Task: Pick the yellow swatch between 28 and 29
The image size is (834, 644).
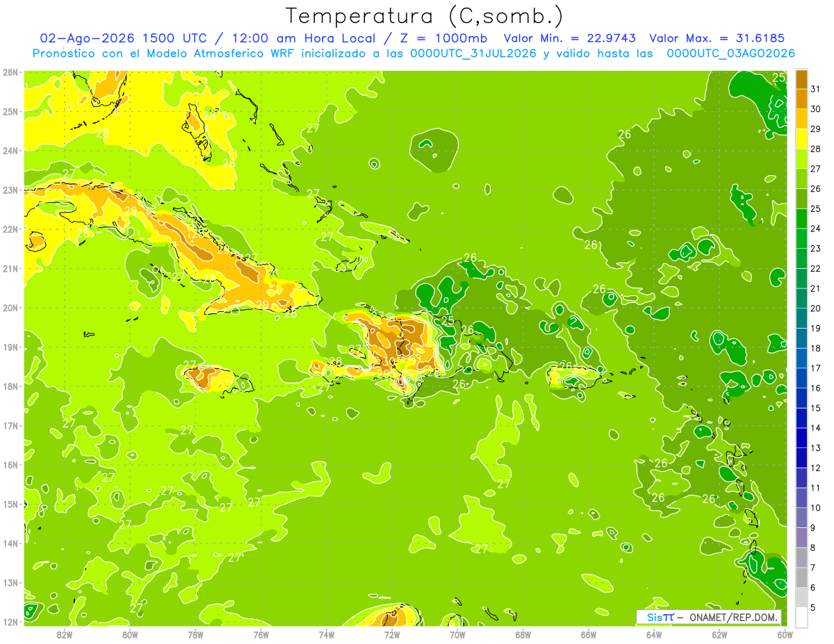Action: point(802,139)
